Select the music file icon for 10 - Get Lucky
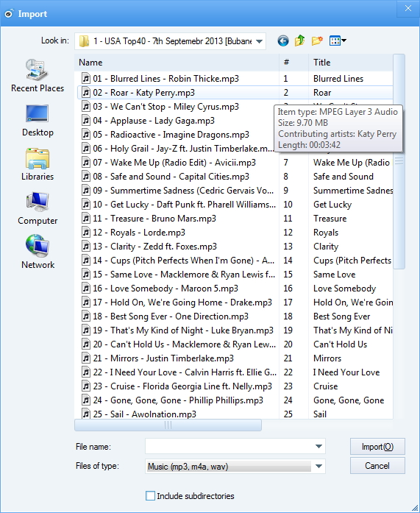Screen dimensions: 420x513 86,205
